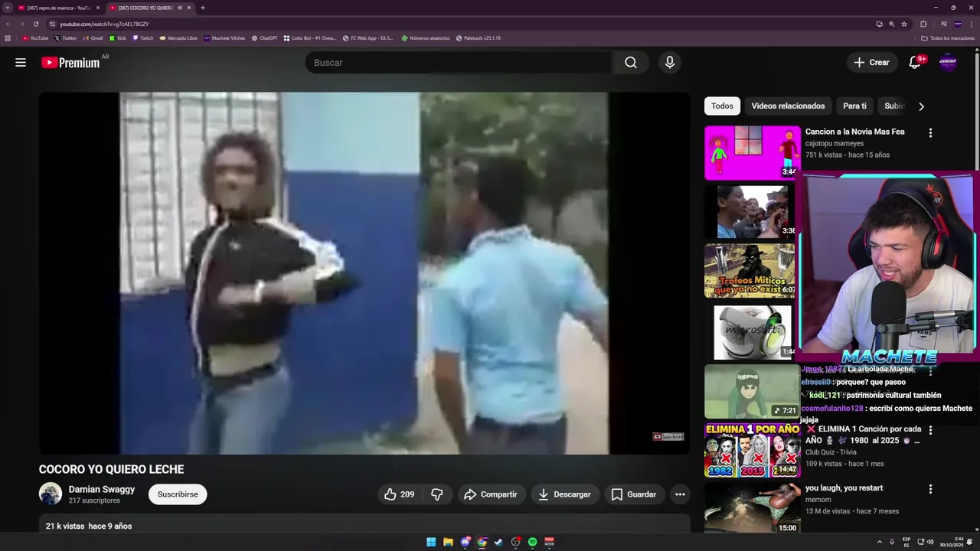Open the ChatGPT bookmark
This screenshot has height=551, width=980.
coord(264,38)
